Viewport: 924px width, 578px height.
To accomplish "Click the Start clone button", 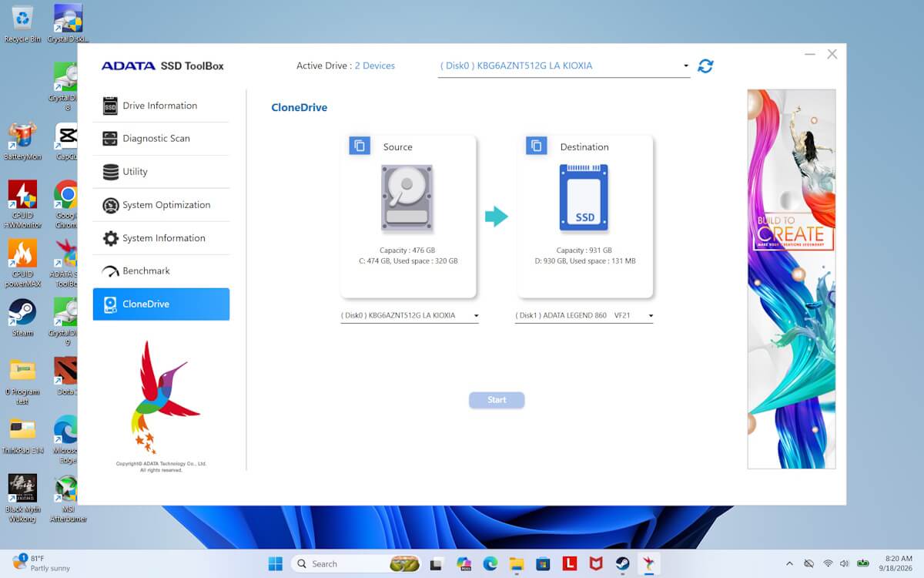I will pos(497,400).
